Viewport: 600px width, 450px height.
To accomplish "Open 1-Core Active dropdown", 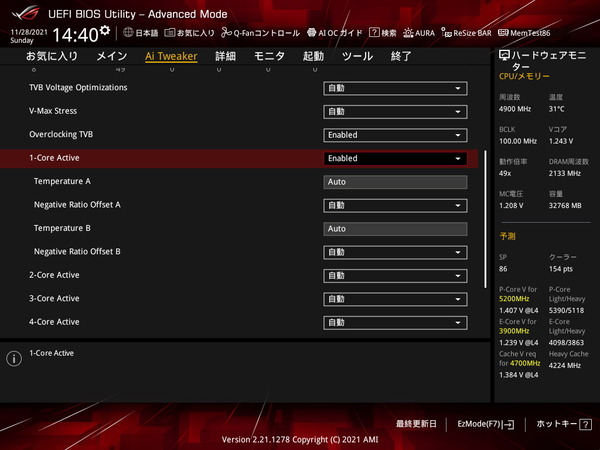I will pyautogui.click(x=395, y=158).
